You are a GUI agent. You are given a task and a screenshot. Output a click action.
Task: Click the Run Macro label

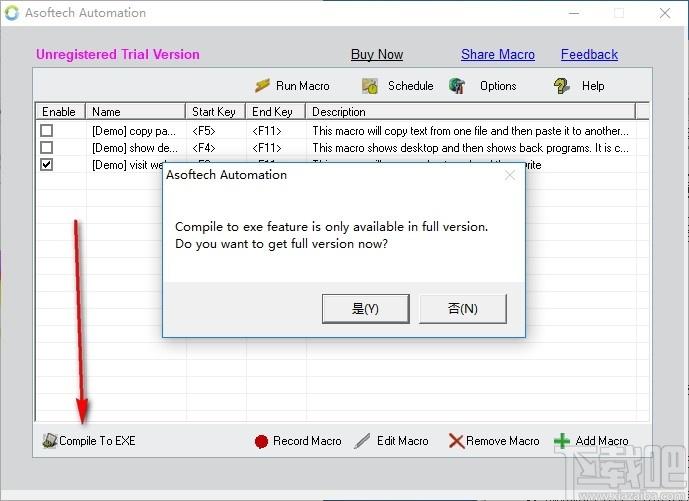pyautogui.click(x=303, y=86)
